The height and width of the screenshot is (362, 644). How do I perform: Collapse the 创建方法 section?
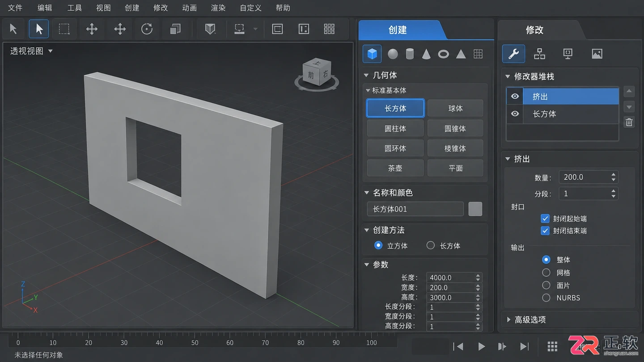(367, 230)
